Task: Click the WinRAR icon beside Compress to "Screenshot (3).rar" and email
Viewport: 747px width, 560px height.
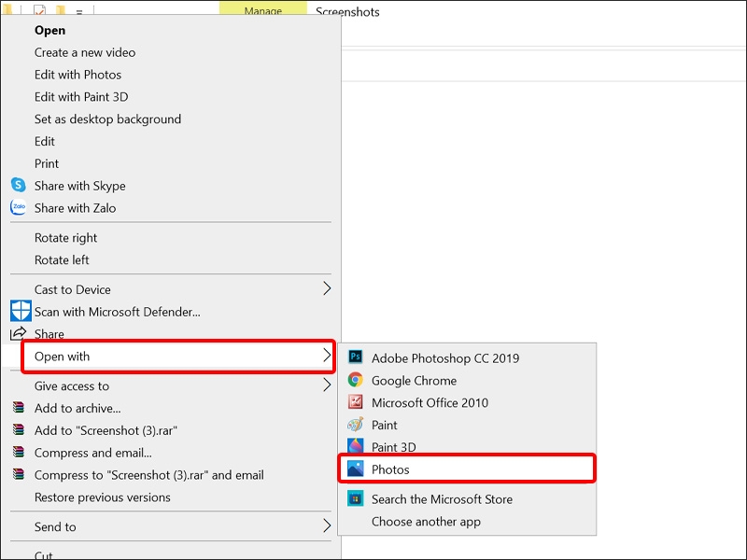Action: tap(18, 474)
